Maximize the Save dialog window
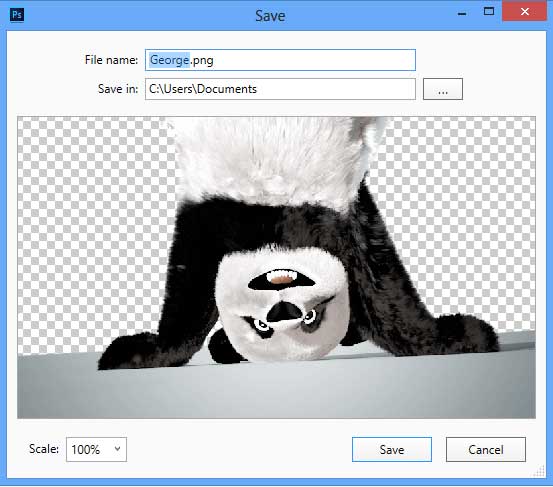The image size is (553, 487). 489,12
